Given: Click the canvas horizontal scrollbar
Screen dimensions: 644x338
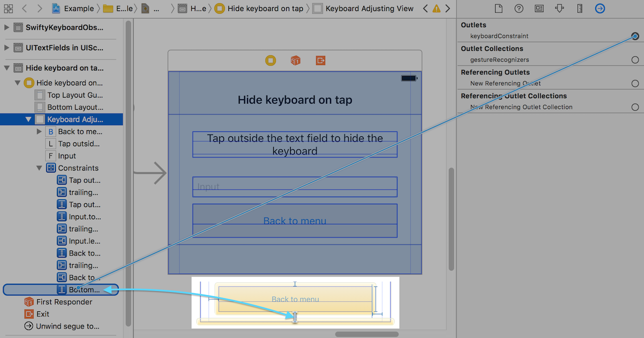Looking at the screenshot, I should coord(367,334).
